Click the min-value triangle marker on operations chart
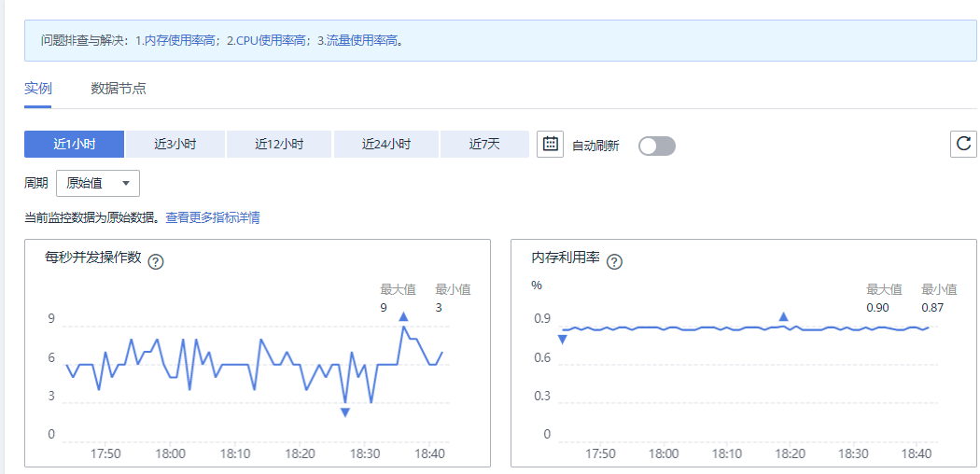Viewport: 980px width, 474px height. coord(344,411)
